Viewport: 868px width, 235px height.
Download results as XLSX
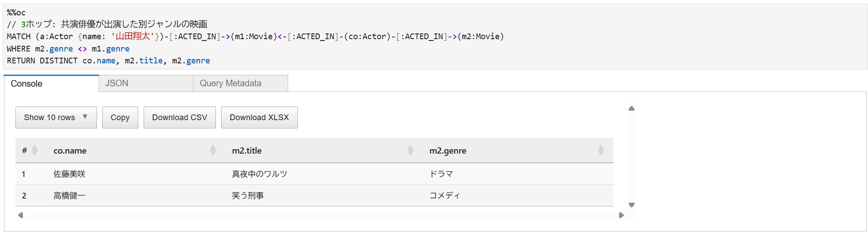(x=260, y=117)
